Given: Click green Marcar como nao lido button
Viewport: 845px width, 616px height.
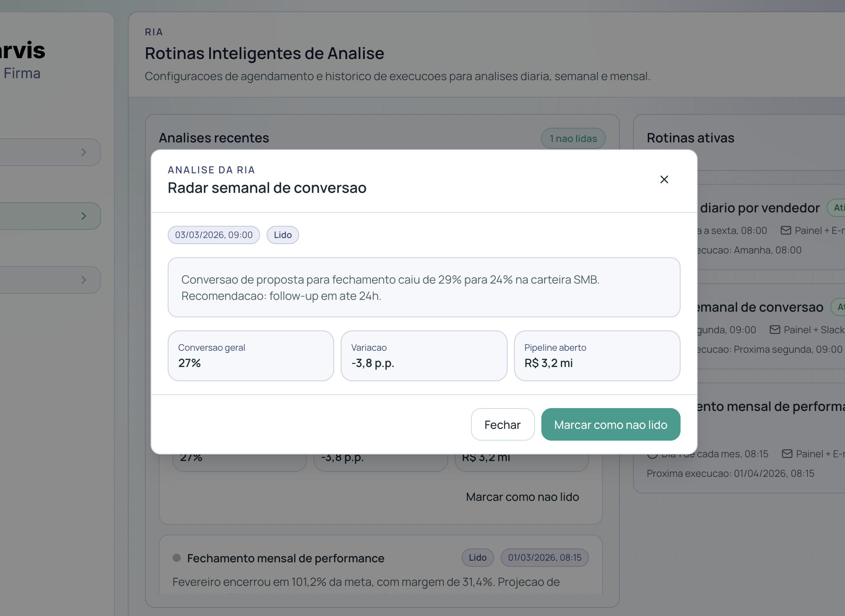Looking at the screenshot, I should point(611,424).
